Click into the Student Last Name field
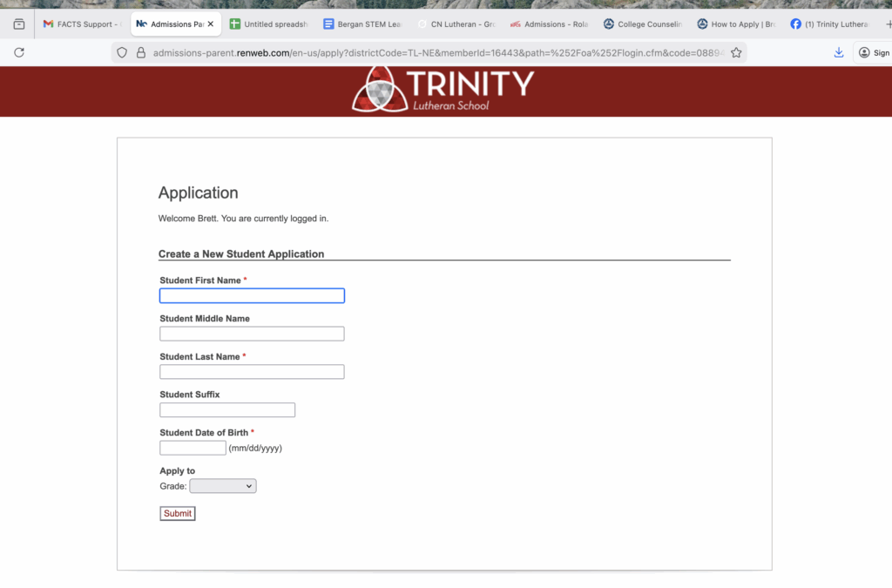This screenshot has height=588, width=892. coord(252,372)
